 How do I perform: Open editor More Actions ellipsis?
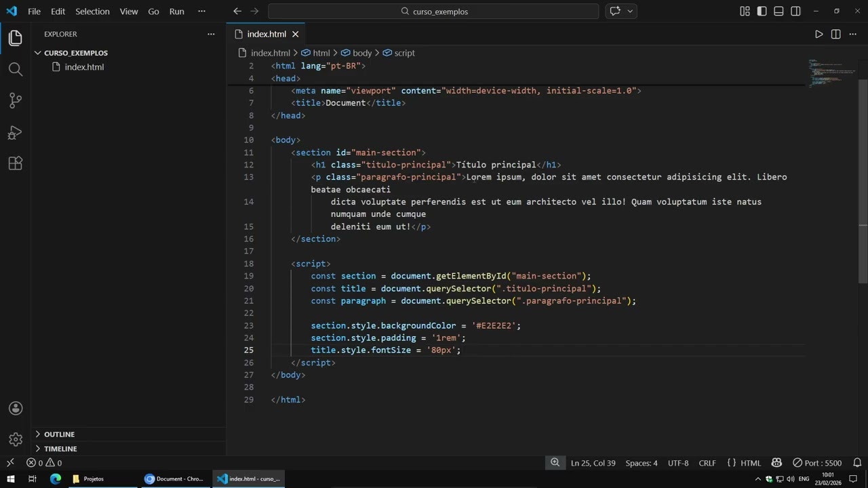[x=852, y=34]
